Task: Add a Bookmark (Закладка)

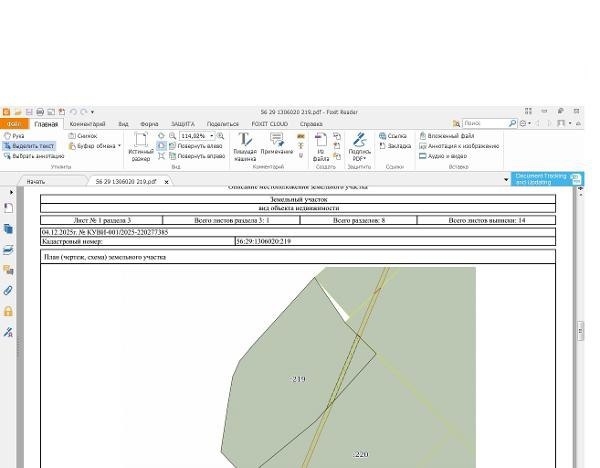Action: (395, 146)
